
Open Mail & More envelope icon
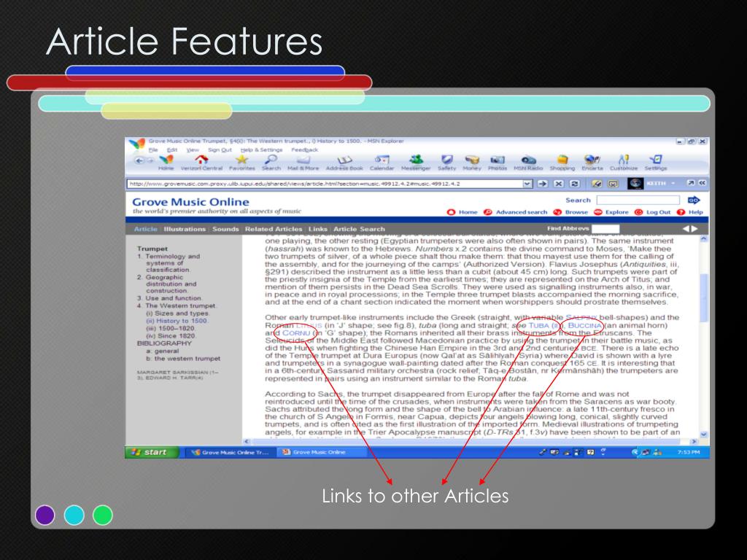point(303,160)
